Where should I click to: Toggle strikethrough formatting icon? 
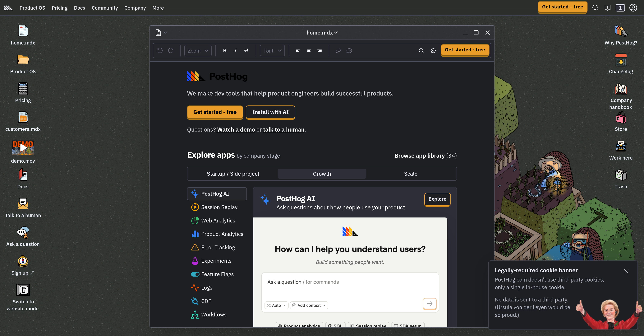pos(246,51)
